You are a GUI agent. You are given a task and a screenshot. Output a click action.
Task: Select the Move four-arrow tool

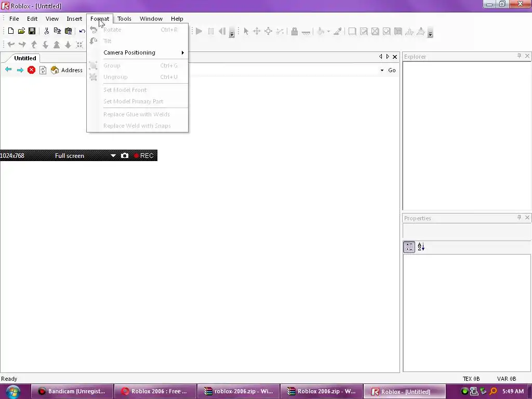tap(257, 32)
